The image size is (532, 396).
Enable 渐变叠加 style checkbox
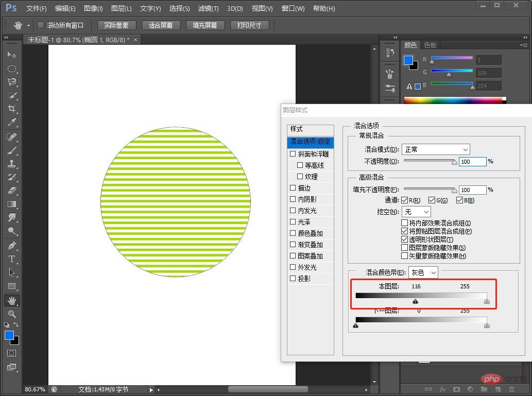(x=293, y=244)
